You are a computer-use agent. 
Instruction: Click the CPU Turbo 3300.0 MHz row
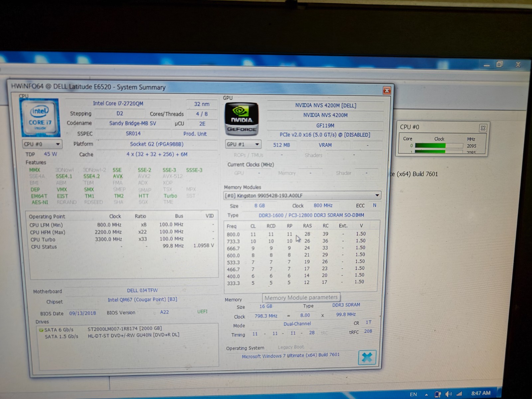(x=122, y=239)
